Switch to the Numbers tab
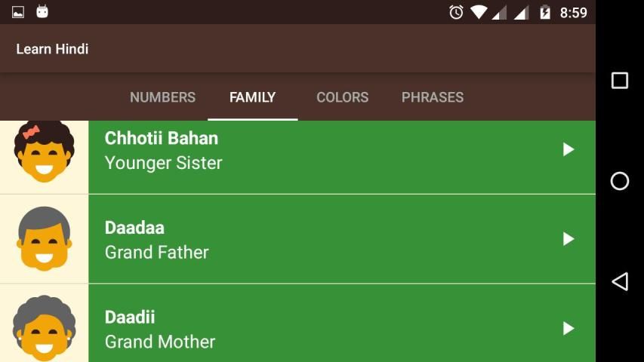Image resolution: width=644 pixels, height=362 pixels. click(x=162, y=97)
